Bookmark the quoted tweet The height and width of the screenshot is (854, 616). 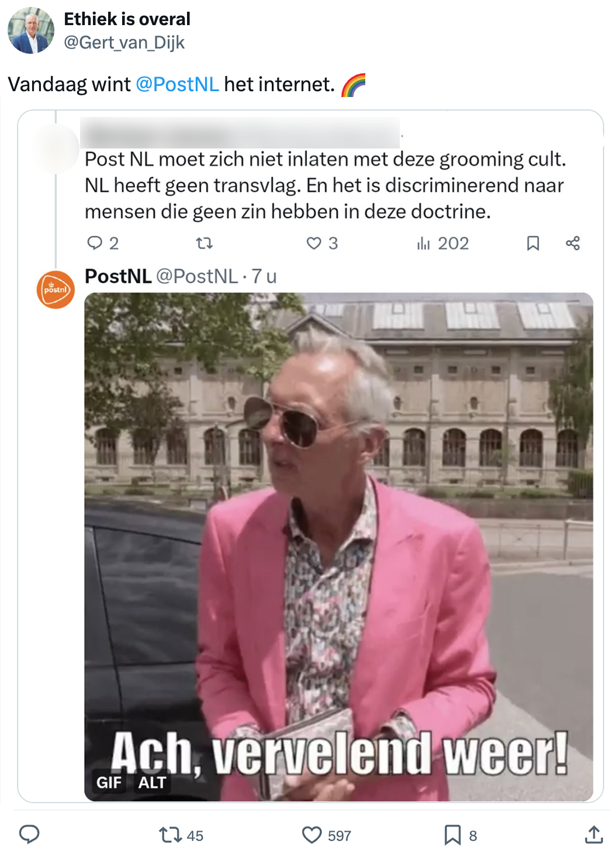click(x=532, y=243)
